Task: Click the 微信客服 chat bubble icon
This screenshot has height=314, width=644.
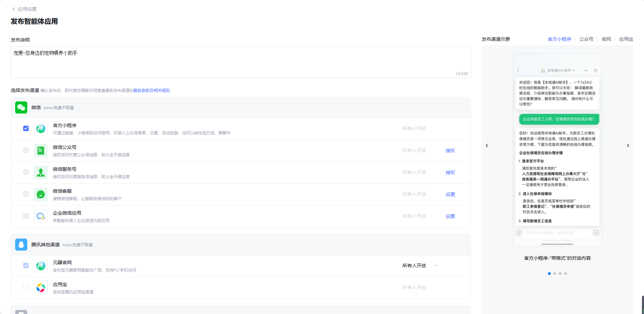Action: point(41,194)
